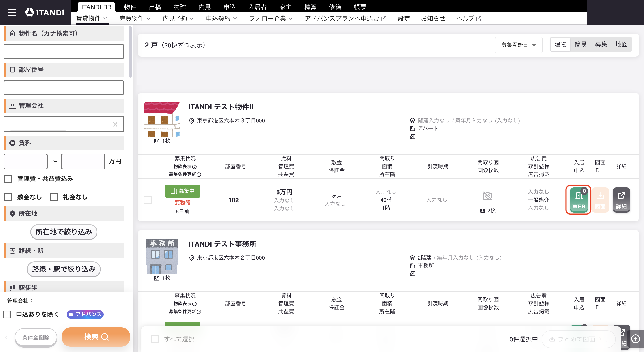
Task: Click the WEB application icon for room 102
Action: (x=578, y=200)
